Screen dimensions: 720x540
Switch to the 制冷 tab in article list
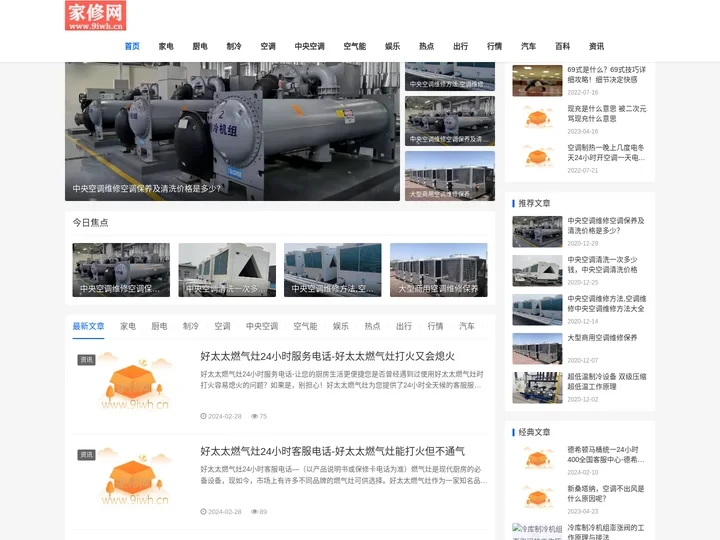(x=191, y=326)
